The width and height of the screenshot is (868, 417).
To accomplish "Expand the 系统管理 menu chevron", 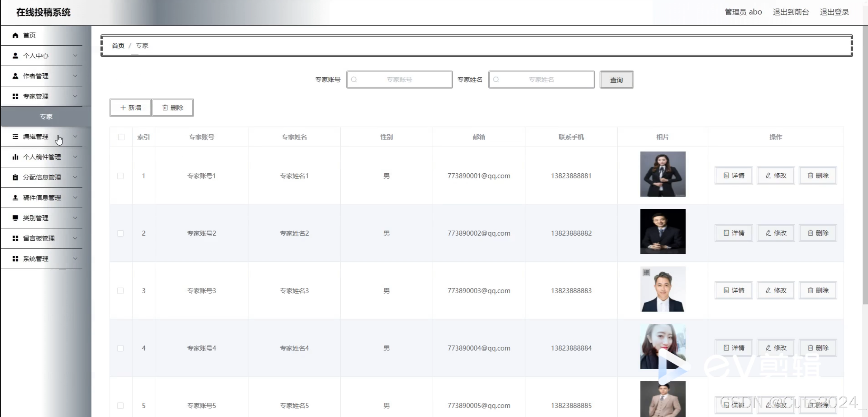I will pyautogui.click(x=75, y=259).
